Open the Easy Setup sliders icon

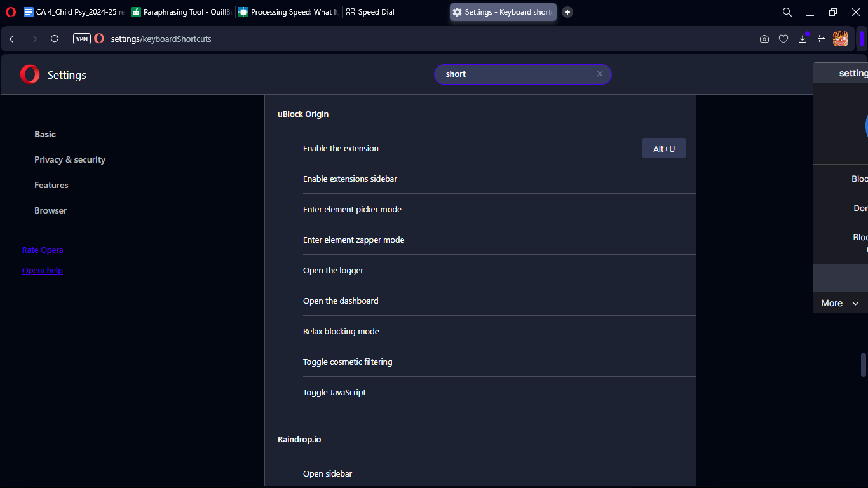point(822,39)
